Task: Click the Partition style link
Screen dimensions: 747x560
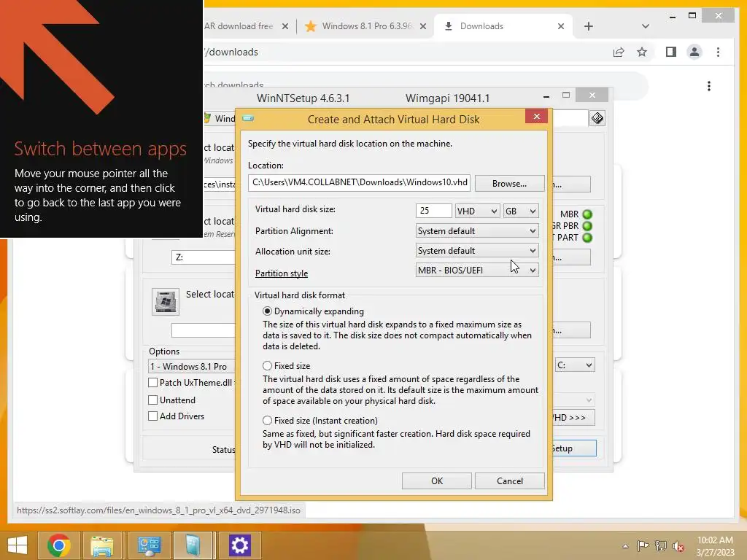Action: click(x=282, y=273)
